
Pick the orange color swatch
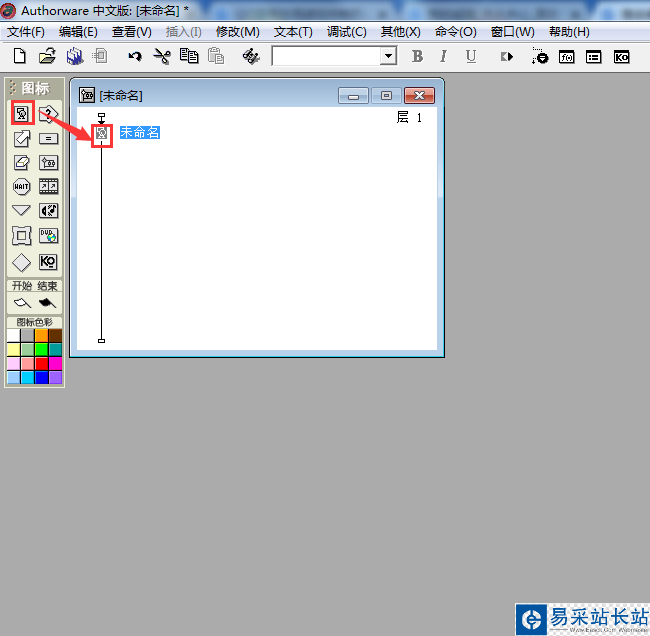[x=41, y=335]
